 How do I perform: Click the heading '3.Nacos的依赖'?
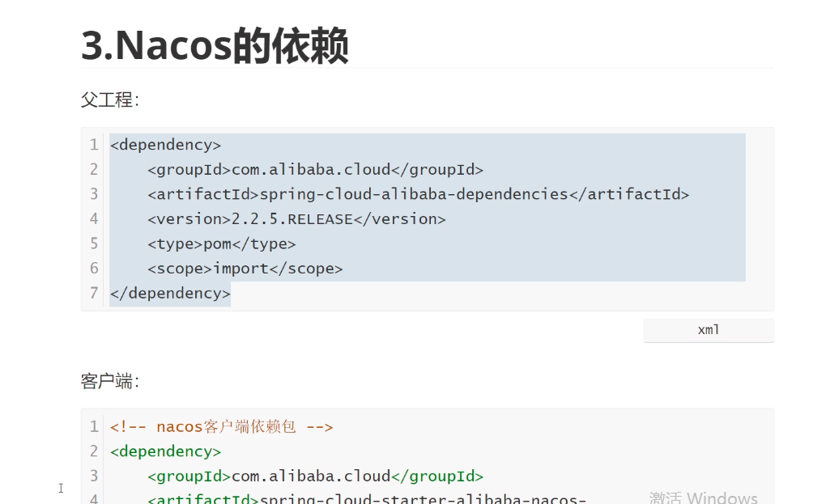coord(215,46)
